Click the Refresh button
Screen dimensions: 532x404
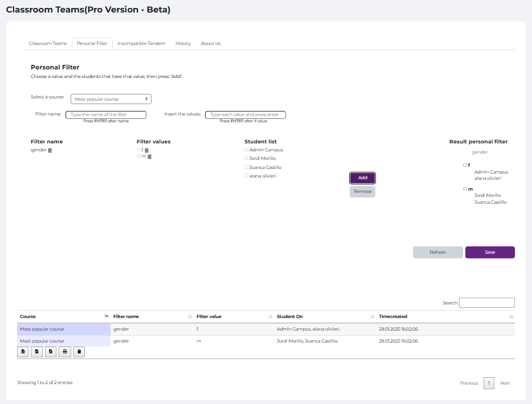tap(437, 252)
